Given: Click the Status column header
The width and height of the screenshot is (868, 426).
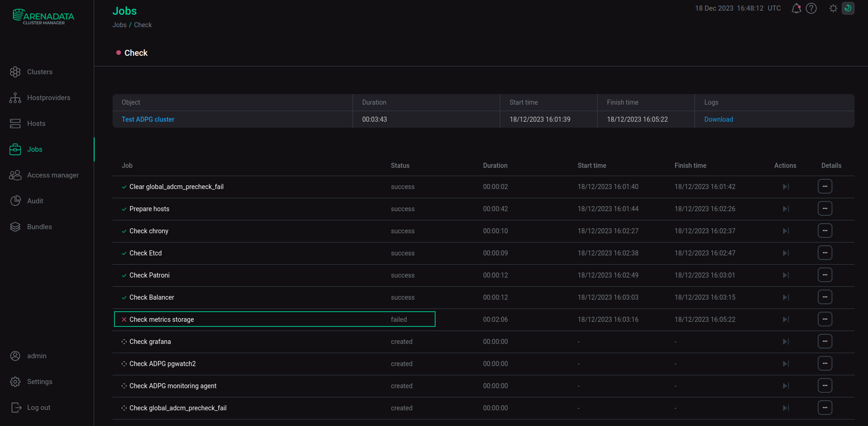Looking at the screenshot, I should 400,166.
